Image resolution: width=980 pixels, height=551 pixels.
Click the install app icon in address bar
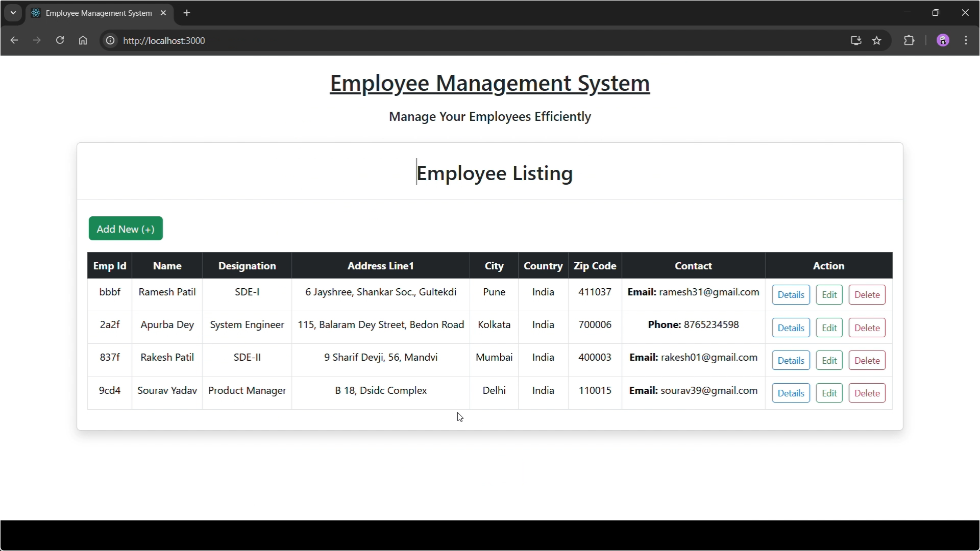tap(855, 40)
